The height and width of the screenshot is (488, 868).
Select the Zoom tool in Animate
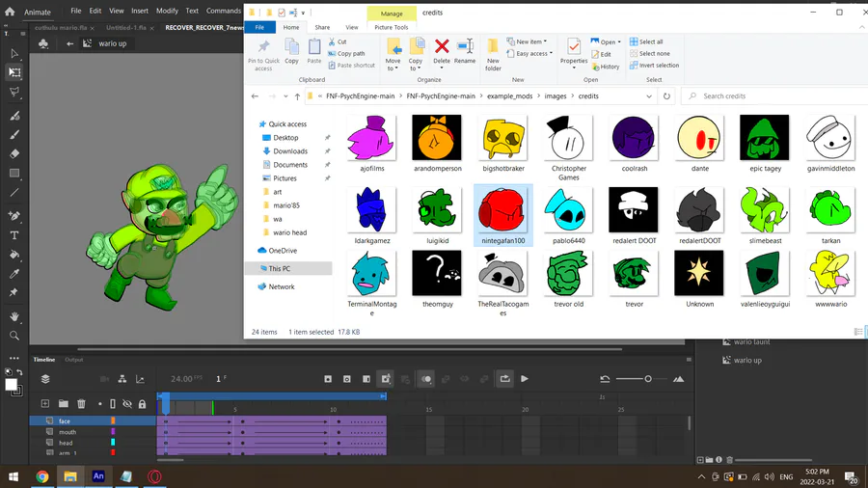(14, 336)
